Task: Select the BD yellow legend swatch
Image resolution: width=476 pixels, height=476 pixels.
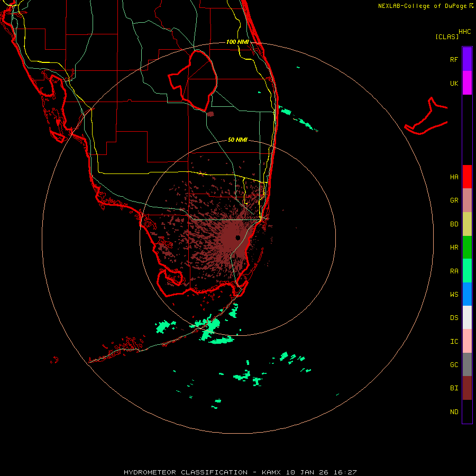Action: point(467,224)
